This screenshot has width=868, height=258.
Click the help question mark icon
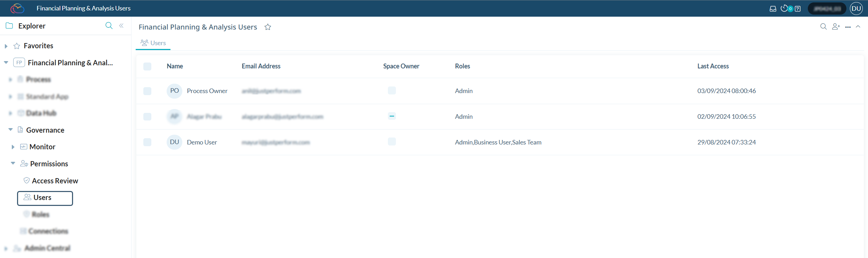(798, 9)
